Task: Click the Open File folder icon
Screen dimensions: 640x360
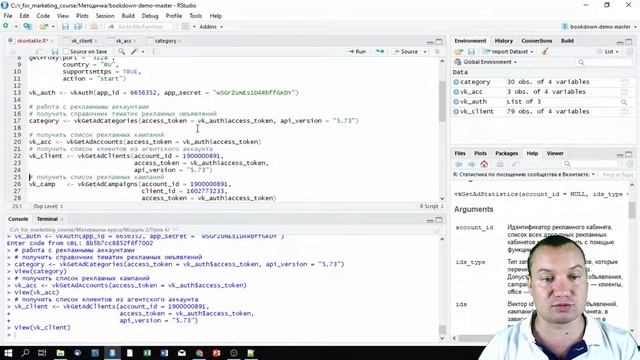Action: 43,27
